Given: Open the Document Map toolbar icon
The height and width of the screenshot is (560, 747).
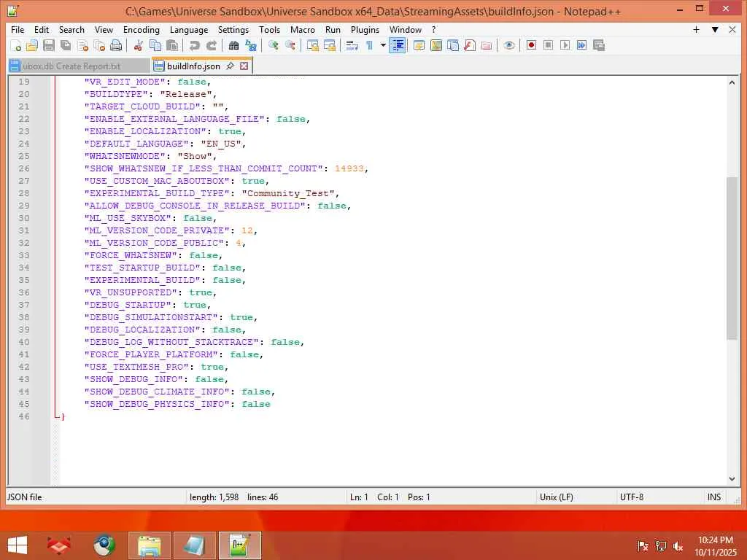Looking at the screenshot, I should point(436,45).
